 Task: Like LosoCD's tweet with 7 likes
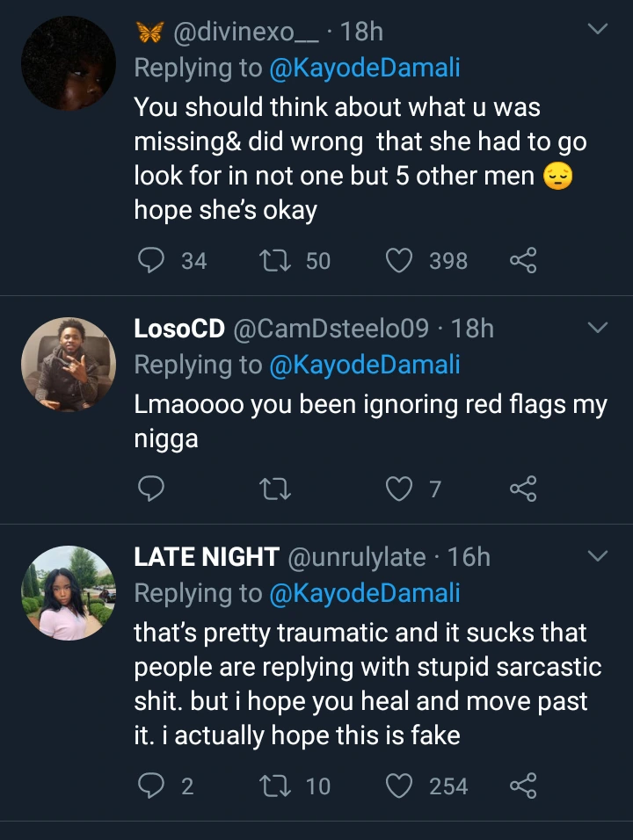(400, 489)
